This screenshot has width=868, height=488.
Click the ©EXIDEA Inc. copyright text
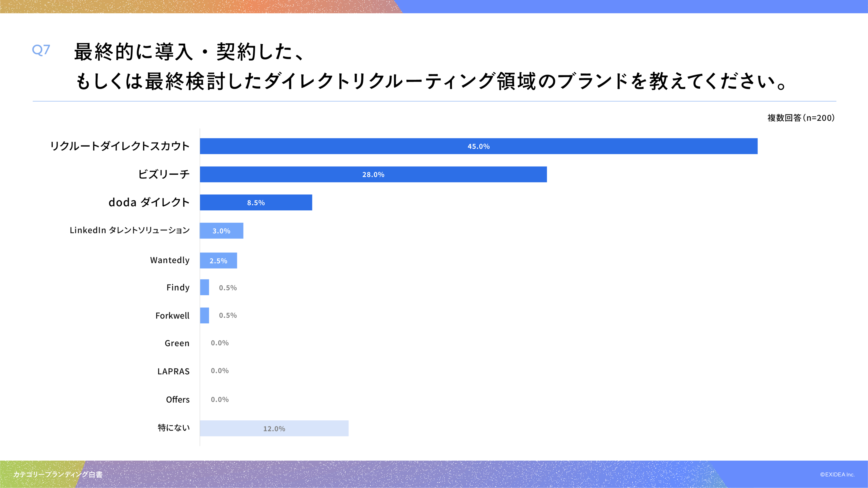click(837, 474)
